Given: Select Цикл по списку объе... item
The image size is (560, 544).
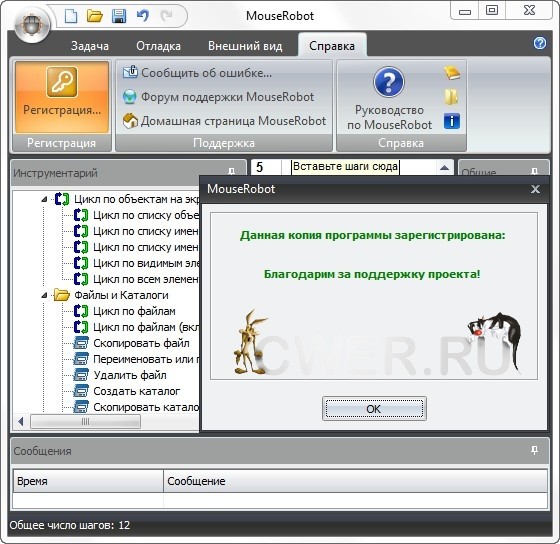Looking at the screenshot, I should 146,215.
